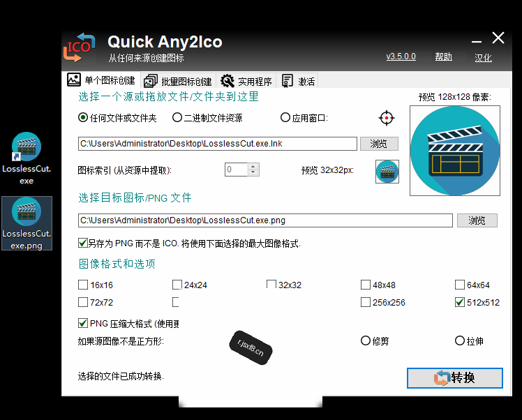Click the v3.5.0.0 version link

(x=401, y=57)
